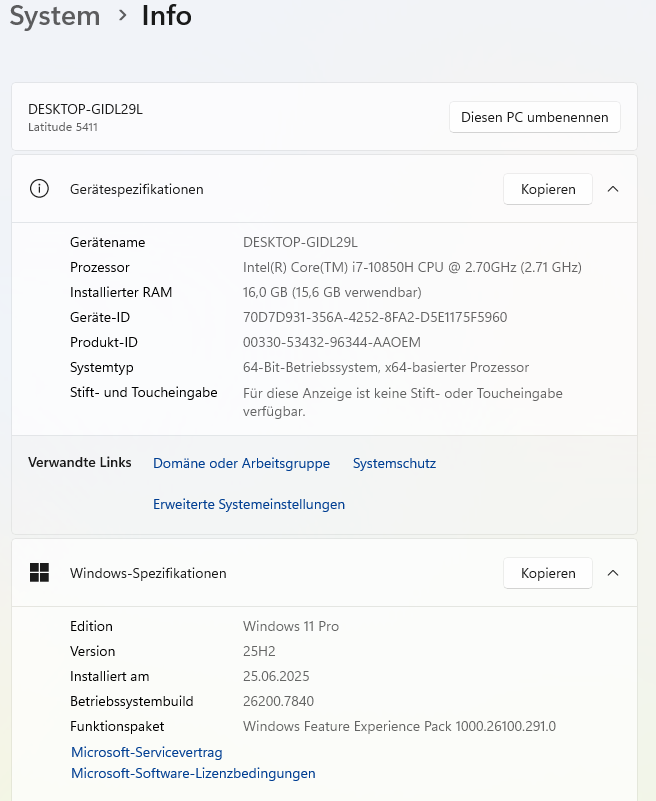Open the Microsoft-Servicevertrag link
This screenshot has height=801, width=656.
pos(147,752)
